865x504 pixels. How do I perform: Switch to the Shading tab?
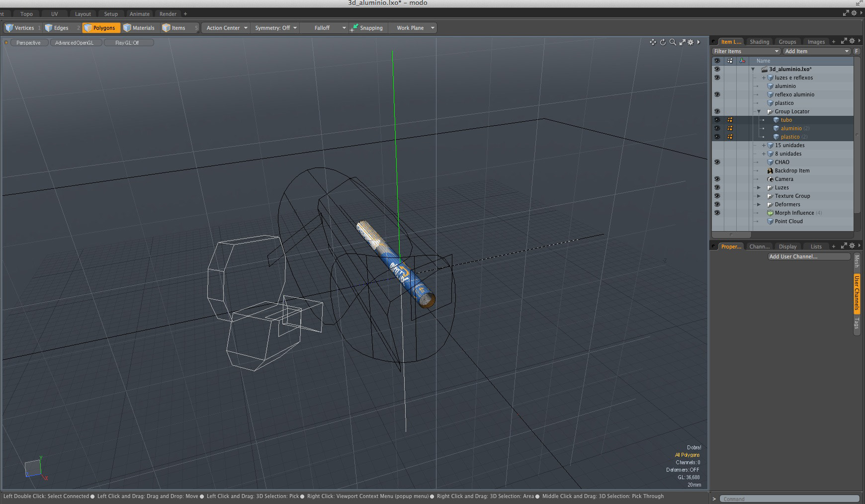point(759,42)
